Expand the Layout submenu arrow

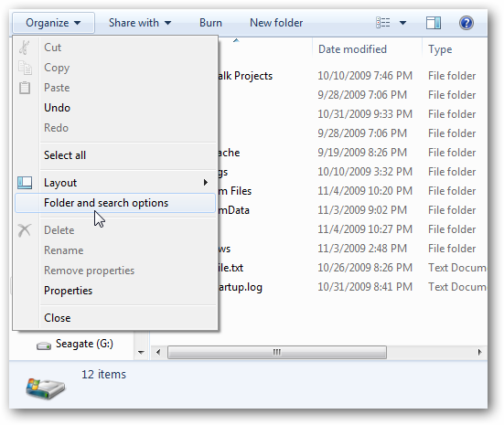206,183
